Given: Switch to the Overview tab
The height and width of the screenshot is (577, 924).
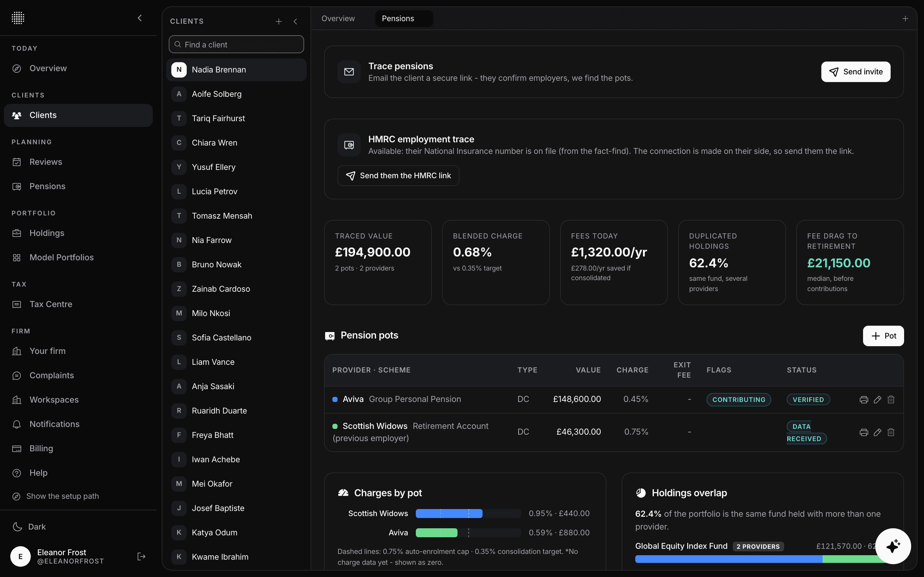Looking at the screenshot, I should click(338, 18).
